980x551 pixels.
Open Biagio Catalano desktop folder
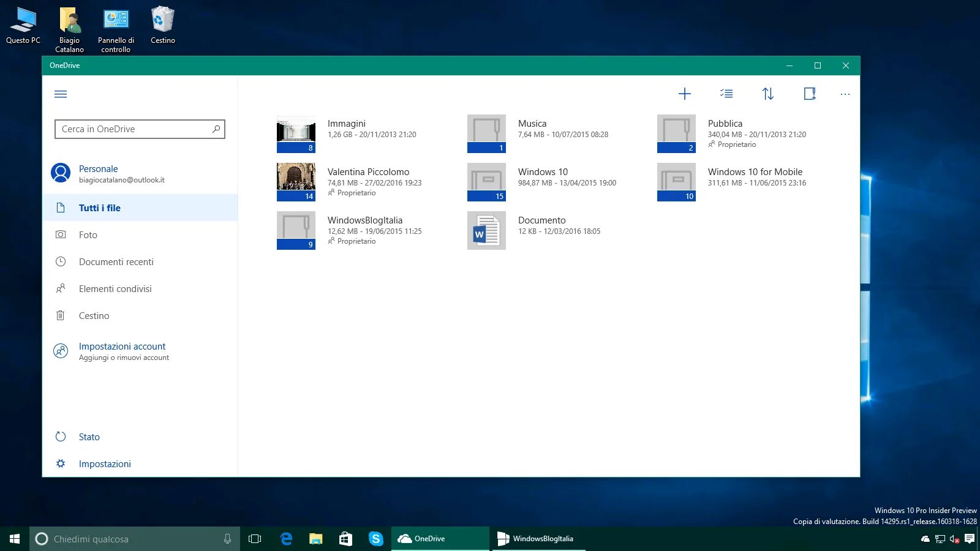[x=70, y=29]
